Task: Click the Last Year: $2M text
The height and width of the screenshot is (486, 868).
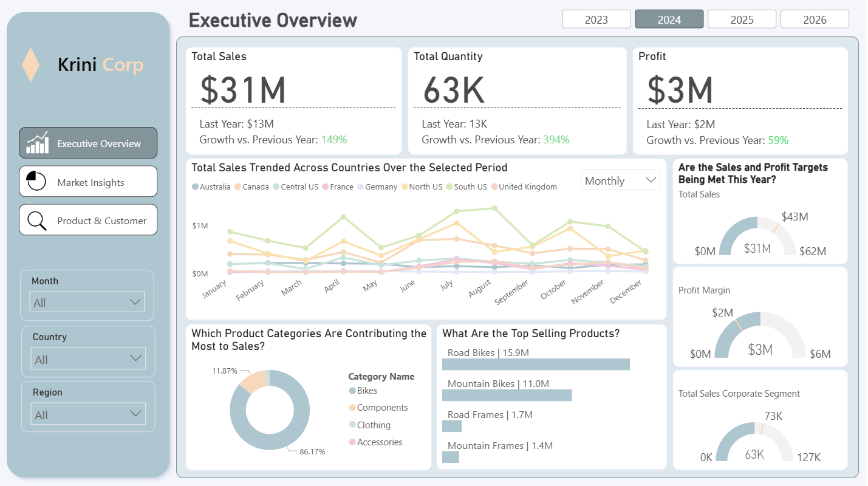Action: pyautogui.click(x=680, y=125)
